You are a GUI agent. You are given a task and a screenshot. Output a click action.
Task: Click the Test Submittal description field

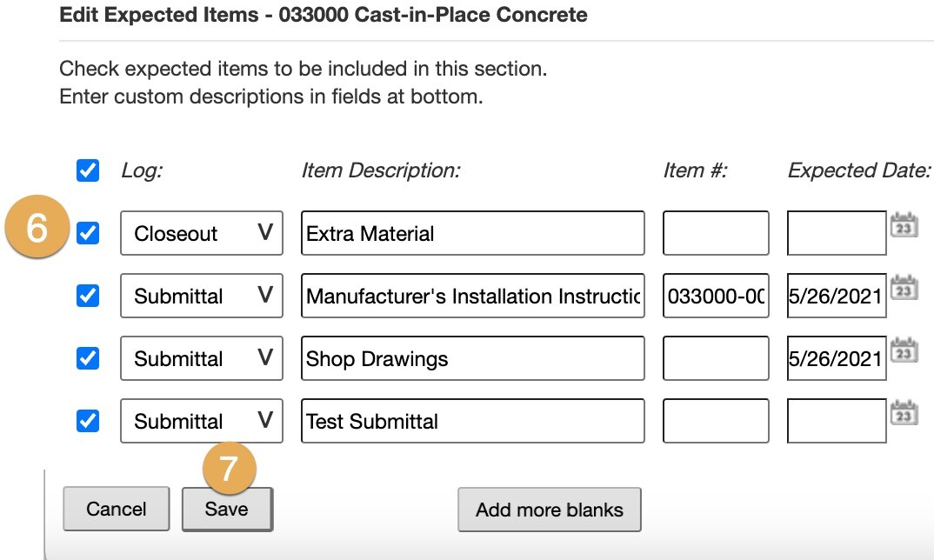tap(473, 421)
